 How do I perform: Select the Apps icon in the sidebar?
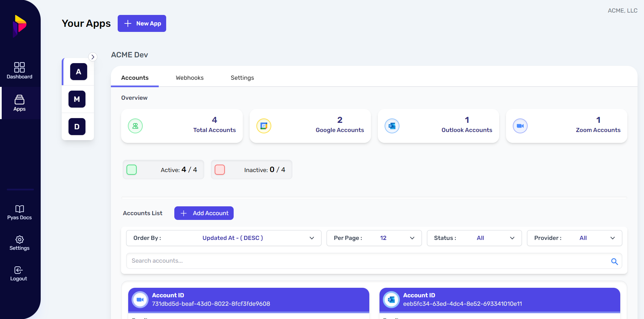19,103
